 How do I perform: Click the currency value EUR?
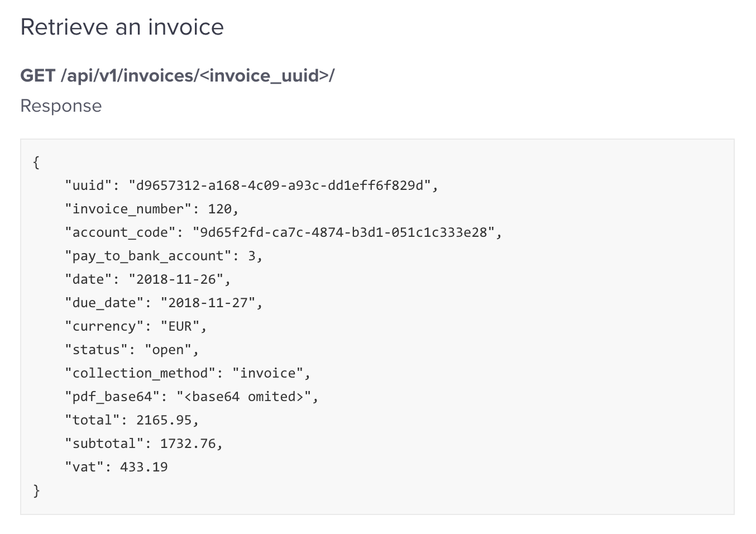(x=180, y=326)
